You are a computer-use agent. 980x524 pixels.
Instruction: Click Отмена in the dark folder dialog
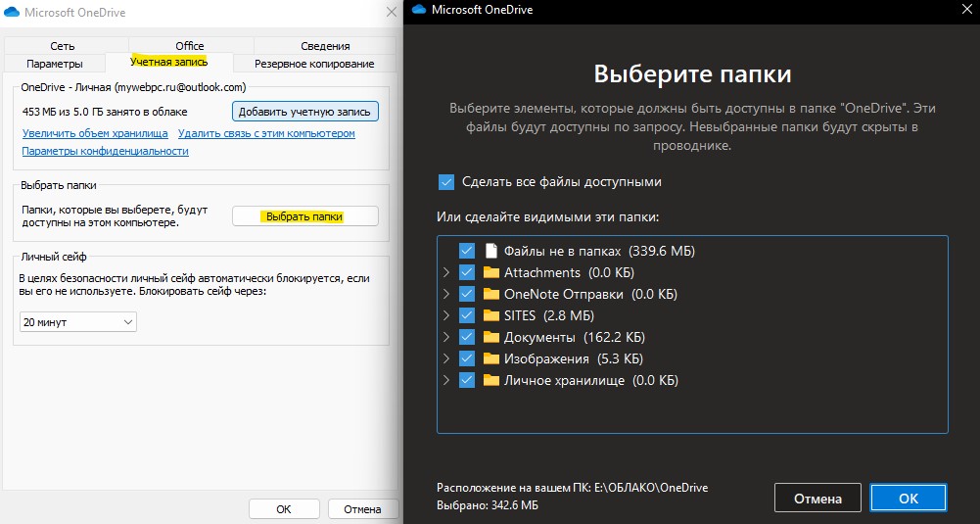tap(817, 499)
